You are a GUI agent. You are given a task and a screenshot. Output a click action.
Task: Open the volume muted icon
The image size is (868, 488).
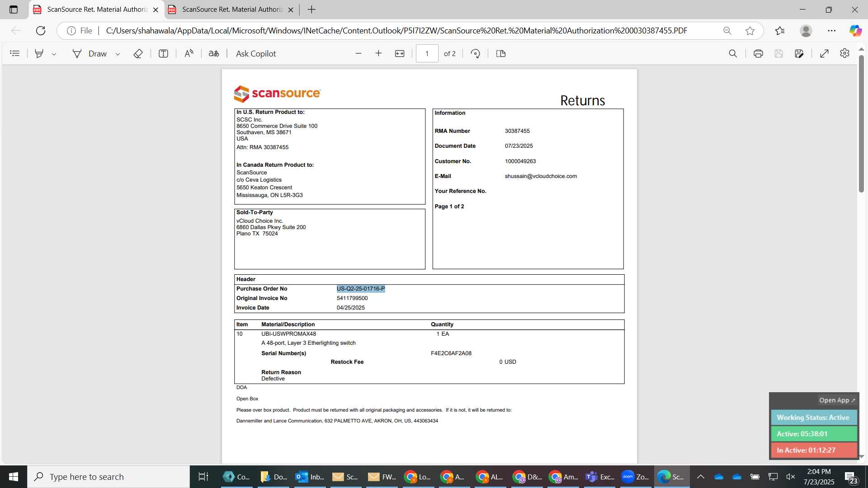click(x=791, y=477)
